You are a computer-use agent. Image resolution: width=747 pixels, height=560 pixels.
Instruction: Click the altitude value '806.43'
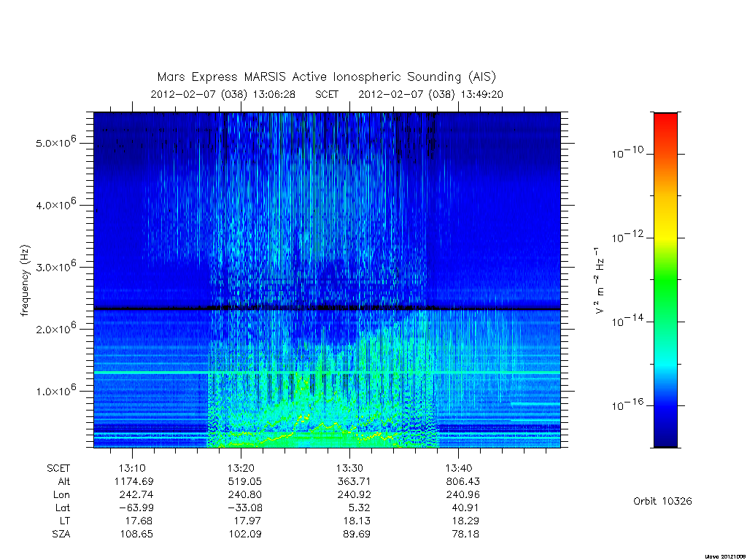462,481
